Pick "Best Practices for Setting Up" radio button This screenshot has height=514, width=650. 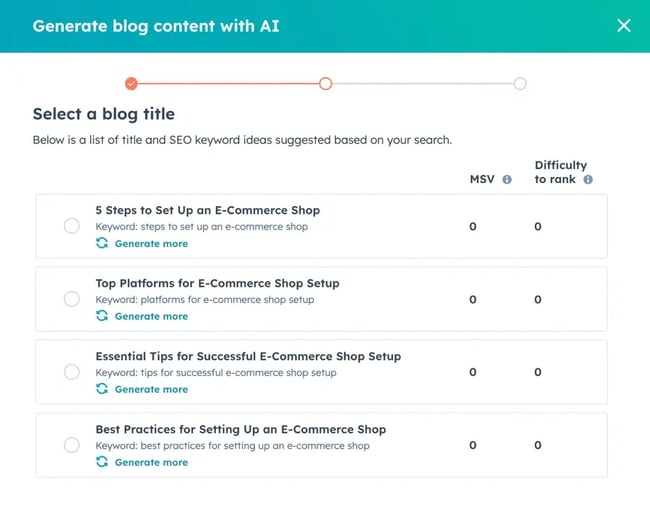point(72,445)
